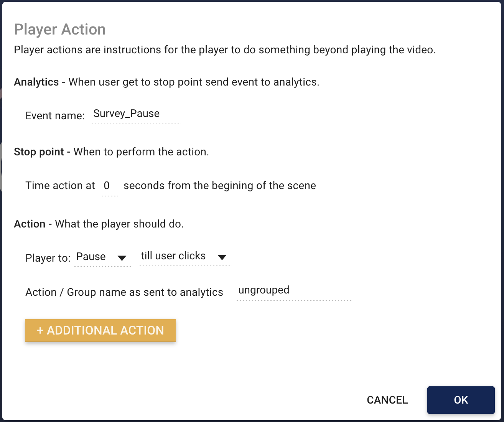
Task: Click the bold 'Analytics' section heading
Action: 36,82
